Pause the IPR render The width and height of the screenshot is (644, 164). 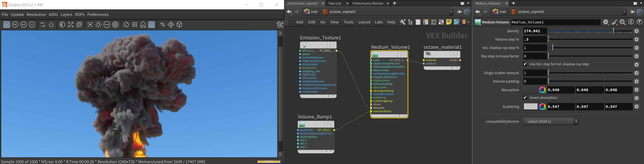click(32, 25)
